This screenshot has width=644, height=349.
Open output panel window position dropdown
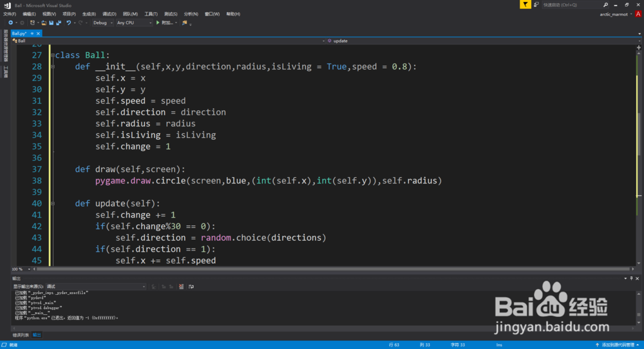pos(625,278)
